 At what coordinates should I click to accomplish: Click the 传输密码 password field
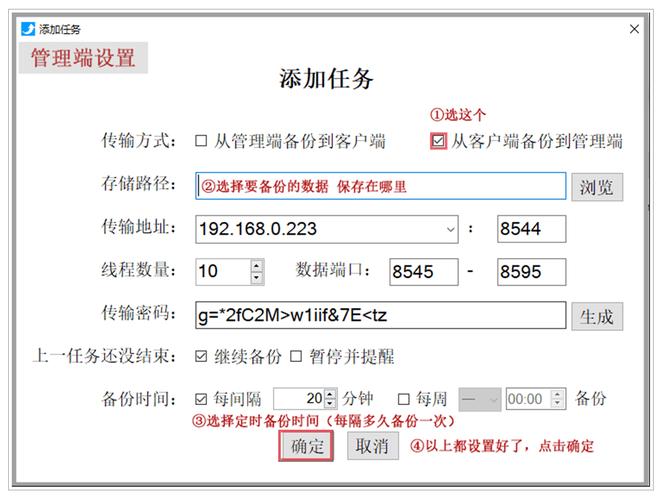pos(381,315)
